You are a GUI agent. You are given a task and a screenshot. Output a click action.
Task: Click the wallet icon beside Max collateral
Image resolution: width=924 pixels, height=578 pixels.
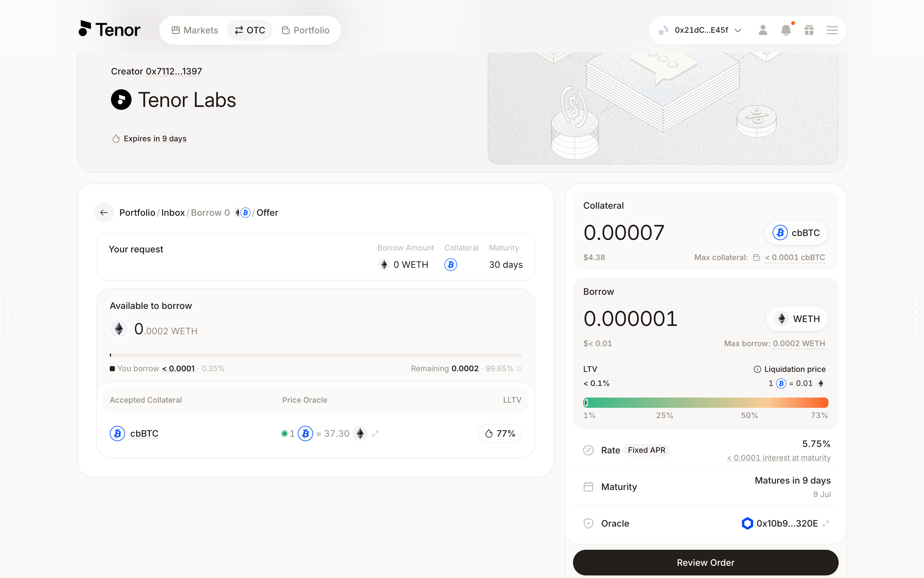coord(757,258)
